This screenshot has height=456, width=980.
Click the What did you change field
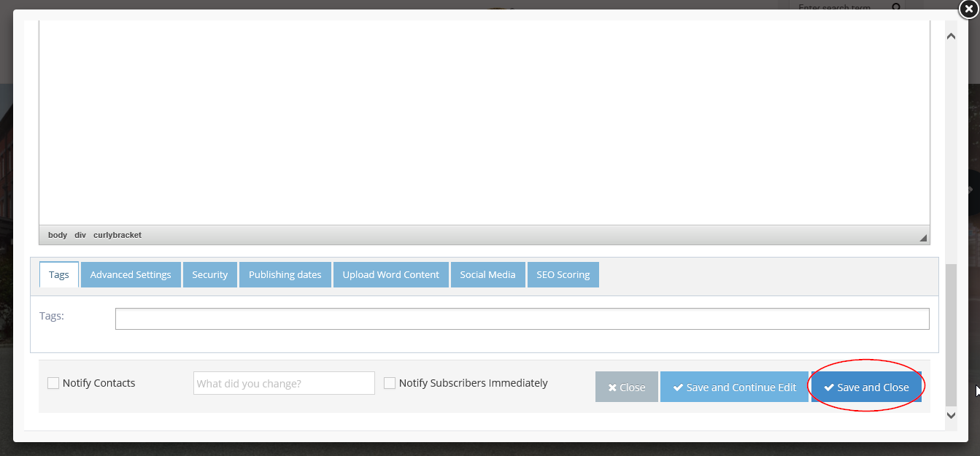pos(283,382)
